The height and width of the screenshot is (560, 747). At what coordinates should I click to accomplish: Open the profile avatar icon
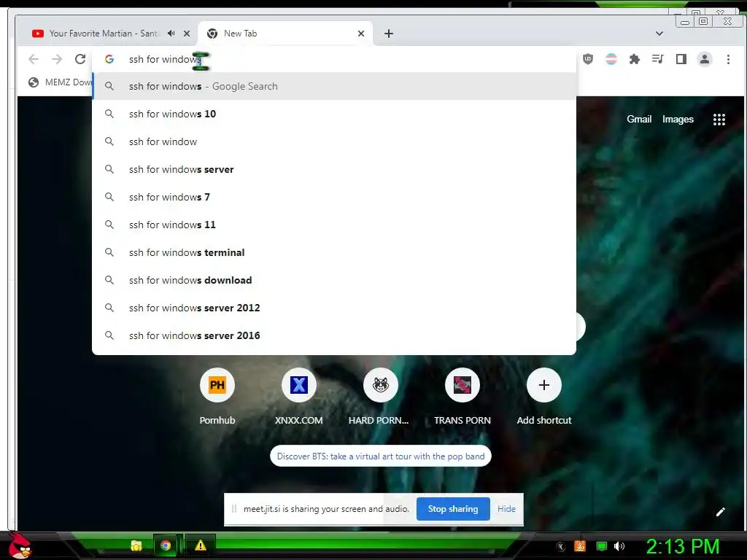(705, 59)
